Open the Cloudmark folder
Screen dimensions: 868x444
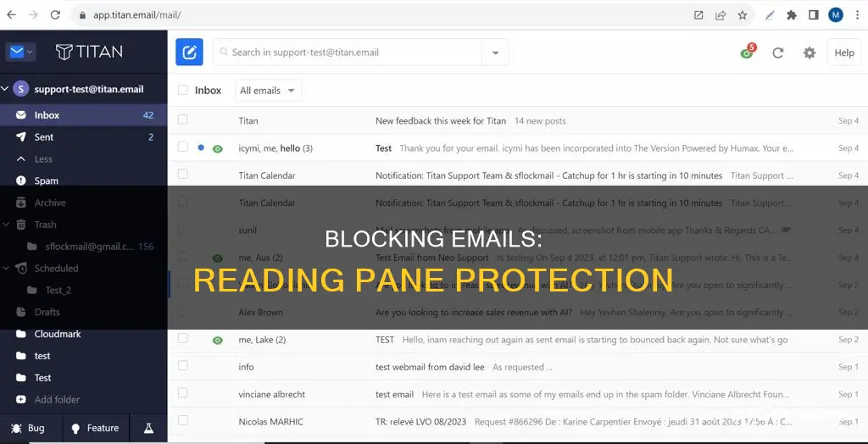point(84,334)
